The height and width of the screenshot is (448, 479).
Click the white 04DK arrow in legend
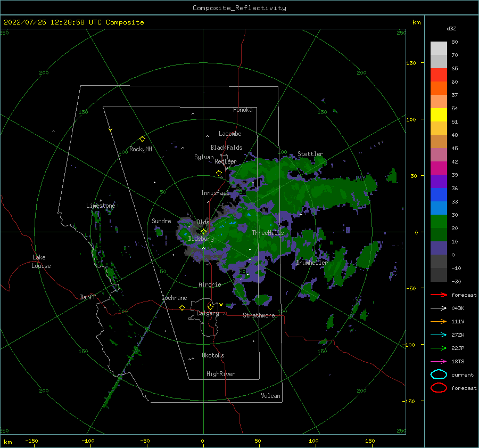439,308
